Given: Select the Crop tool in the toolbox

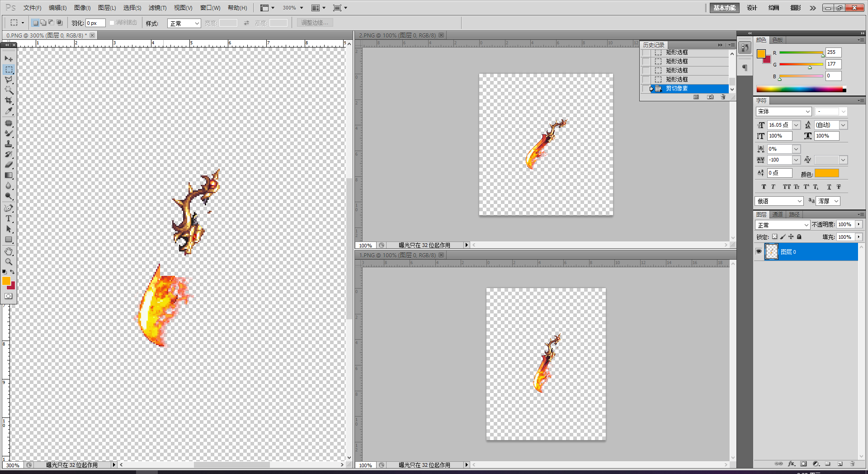Looking at the screenshot, I should point(9,100).
